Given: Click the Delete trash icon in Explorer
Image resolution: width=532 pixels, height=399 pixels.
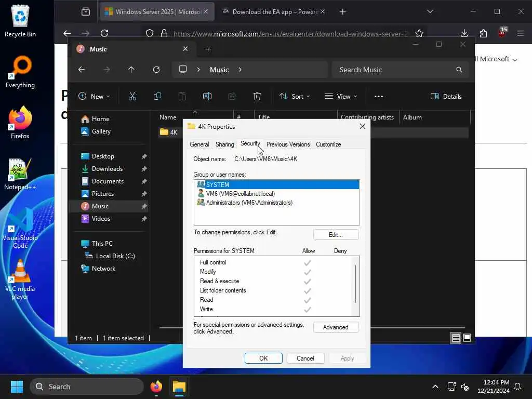Looking at the screenshot, I should pos(257,96).
